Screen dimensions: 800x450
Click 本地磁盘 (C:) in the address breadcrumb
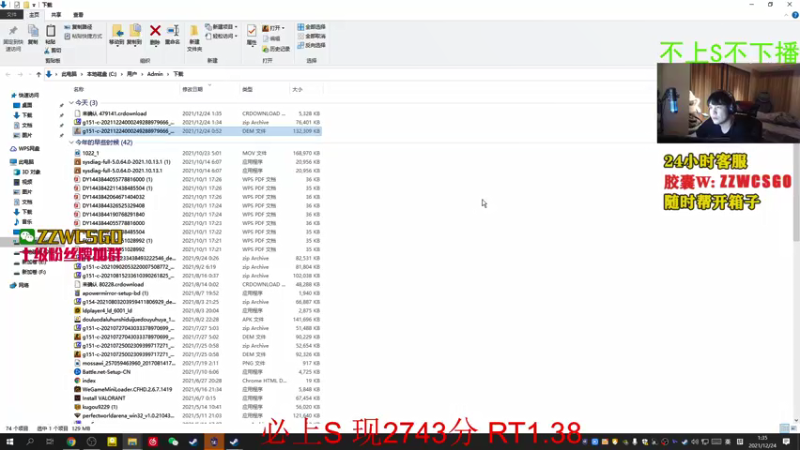(x=102, y=74)
